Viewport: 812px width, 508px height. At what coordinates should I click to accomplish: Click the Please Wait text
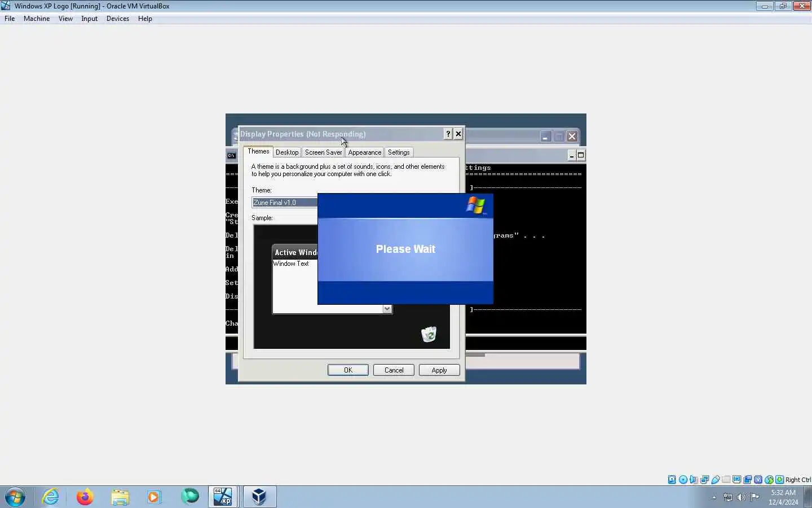[405, 249]
